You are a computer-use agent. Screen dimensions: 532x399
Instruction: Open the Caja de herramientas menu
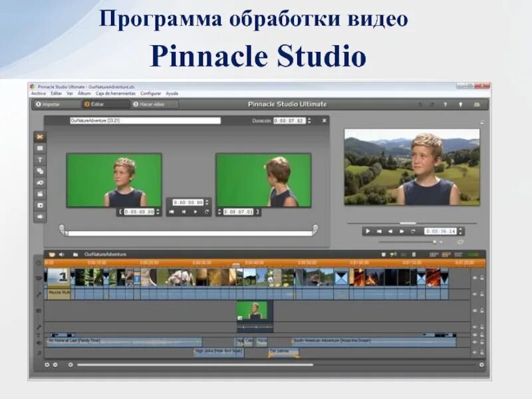[115, 93]
